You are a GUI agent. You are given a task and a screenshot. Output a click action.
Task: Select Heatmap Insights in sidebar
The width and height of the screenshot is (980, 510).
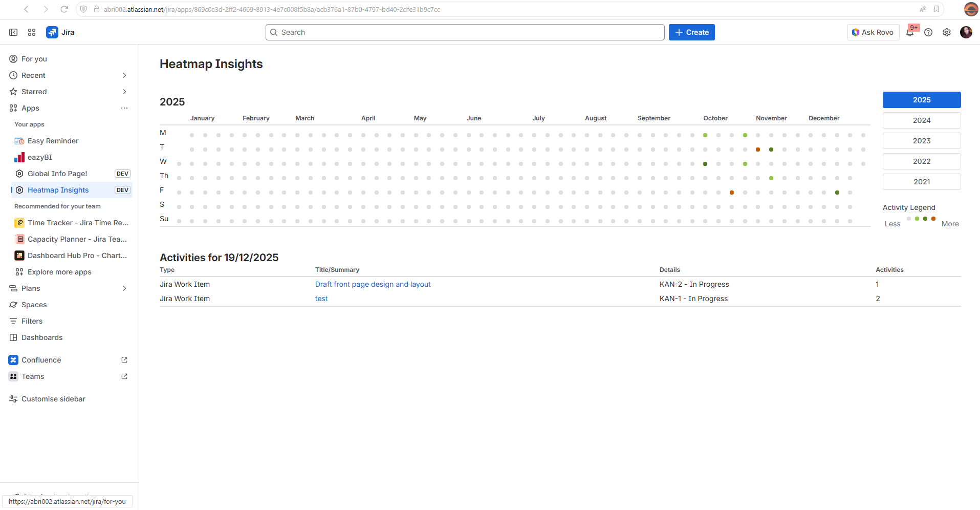(x=72, y=190)
